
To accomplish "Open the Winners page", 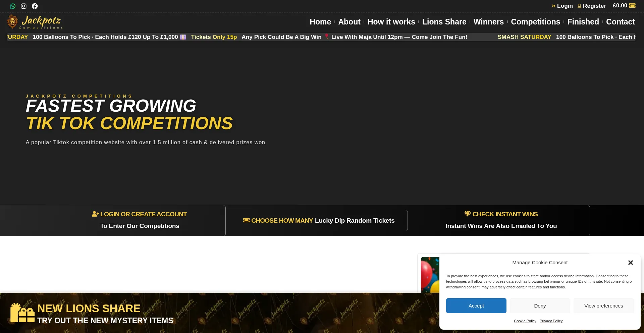I will point(488,22).
